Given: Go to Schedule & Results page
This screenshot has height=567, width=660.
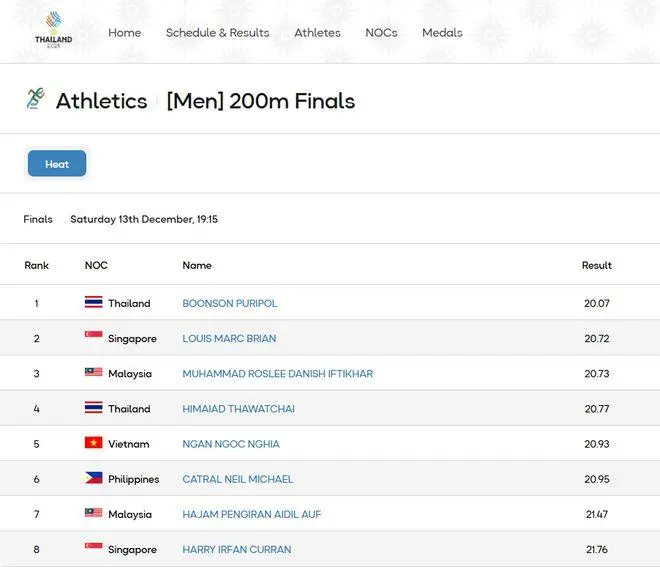Looking at the screenshot, I should point(217,32).
